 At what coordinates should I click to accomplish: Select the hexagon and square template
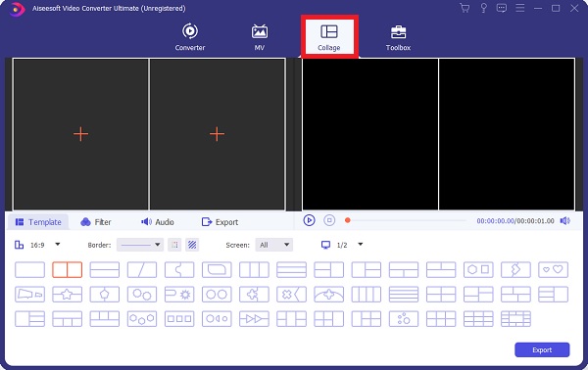[x=478, y=269]
